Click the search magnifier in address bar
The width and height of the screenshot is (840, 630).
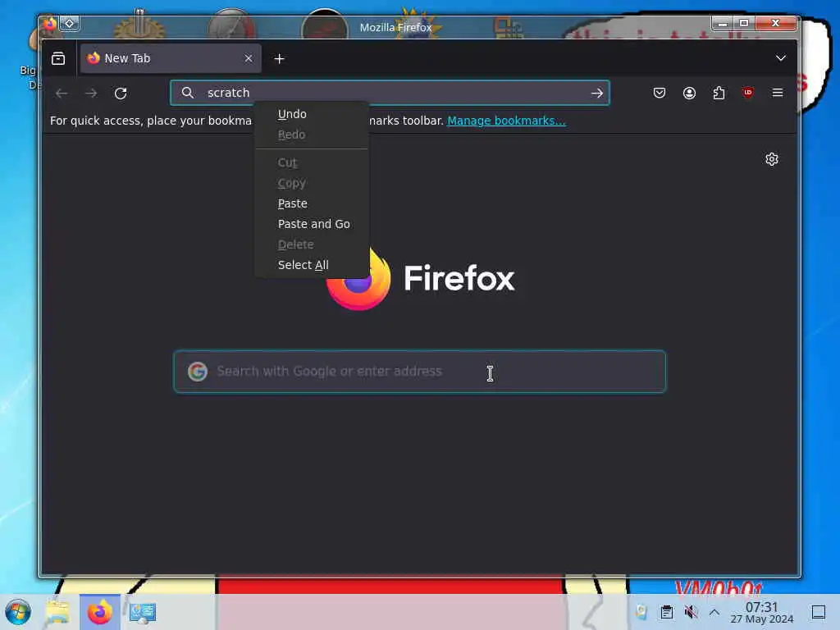[x=188, y=93]
